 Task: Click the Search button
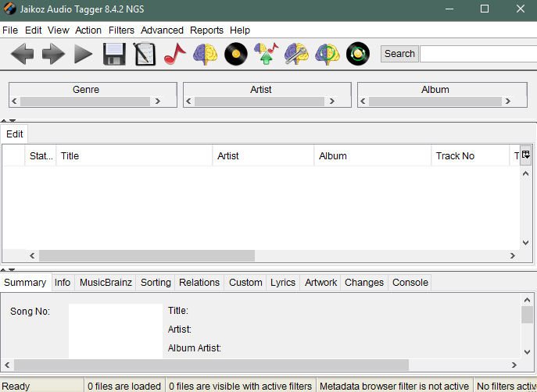click(399, 54)
